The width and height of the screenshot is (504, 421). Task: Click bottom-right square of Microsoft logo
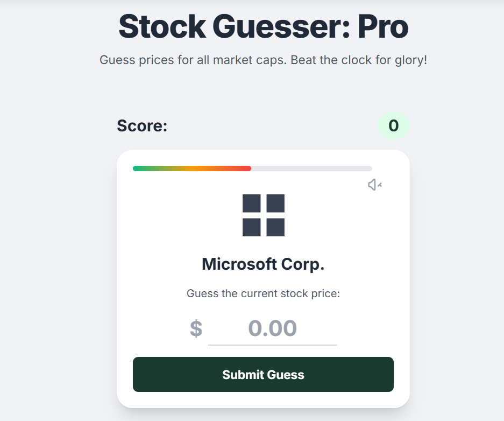275,227
